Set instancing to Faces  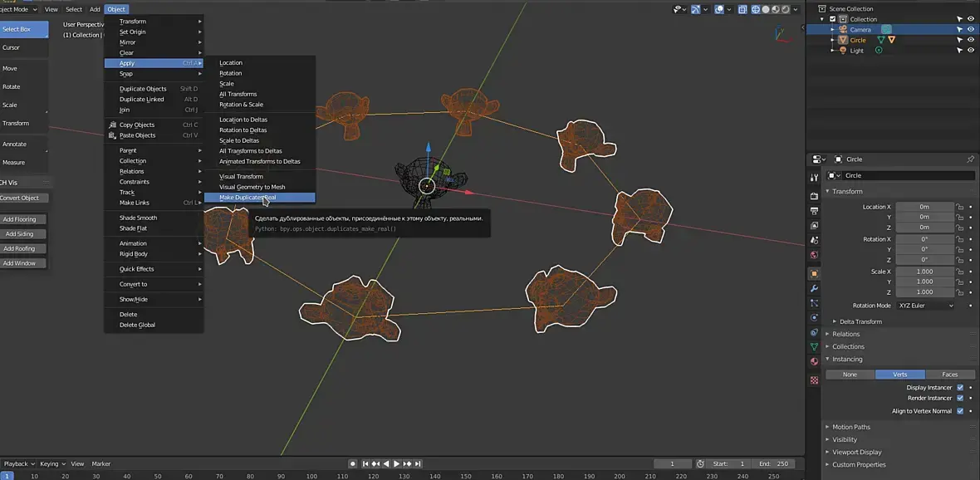[949, 375]
